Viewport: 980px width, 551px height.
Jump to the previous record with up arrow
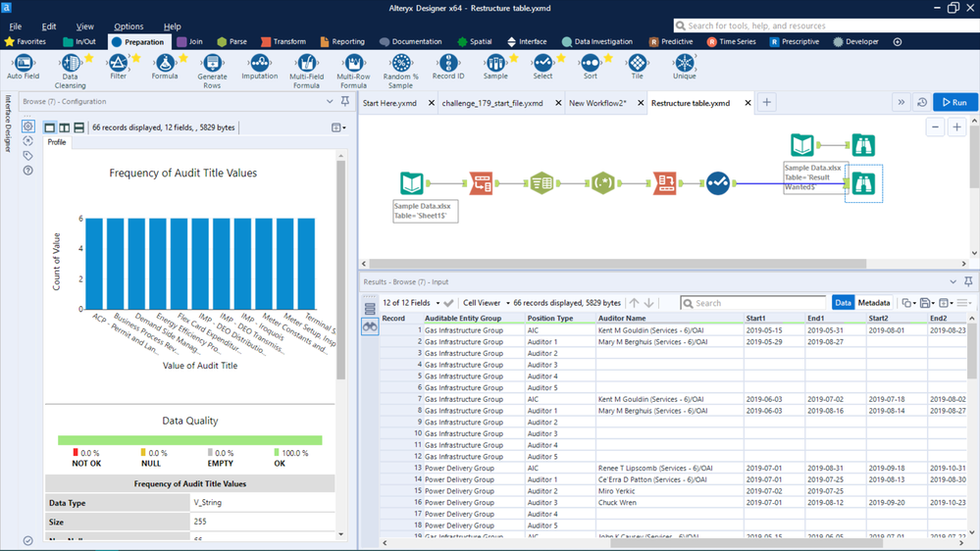point(635,303)
